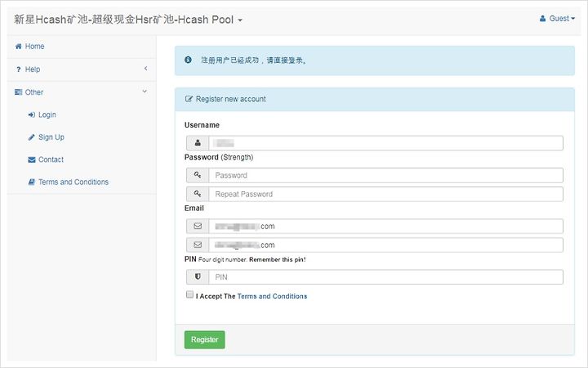Click the envelope icon beside first Email field
Screen dimensions: 588x368
coord(198,226)
